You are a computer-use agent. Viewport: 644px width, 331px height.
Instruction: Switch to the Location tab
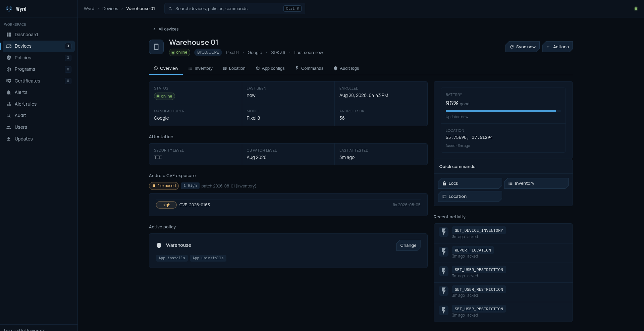(x=234, y=68)
